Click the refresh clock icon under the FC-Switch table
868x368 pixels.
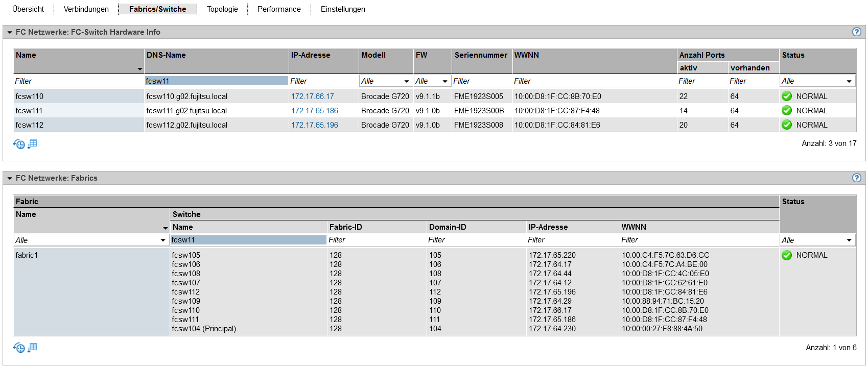(18, 144)
